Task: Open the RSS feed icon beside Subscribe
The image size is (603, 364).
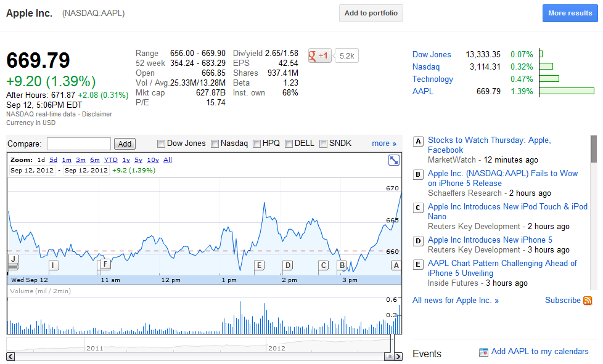Action: [588, 301]
